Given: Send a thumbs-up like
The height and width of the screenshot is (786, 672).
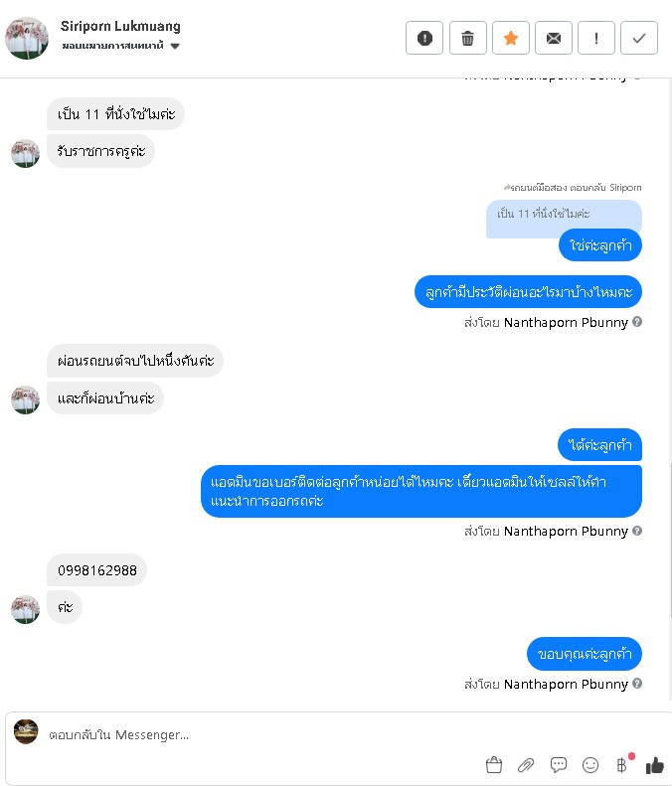Looking at the screenshot, I should (x=654, y=765).
